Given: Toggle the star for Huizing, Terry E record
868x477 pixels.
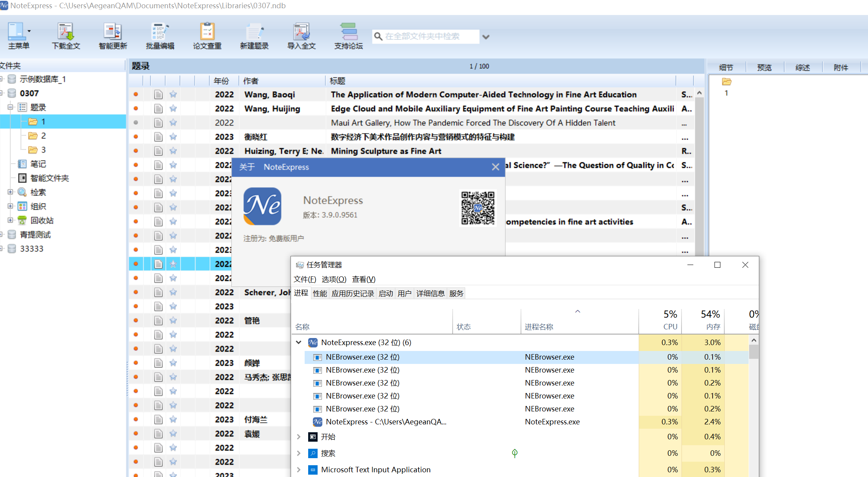Looking at the screenshot, I should tap(173, 151).
